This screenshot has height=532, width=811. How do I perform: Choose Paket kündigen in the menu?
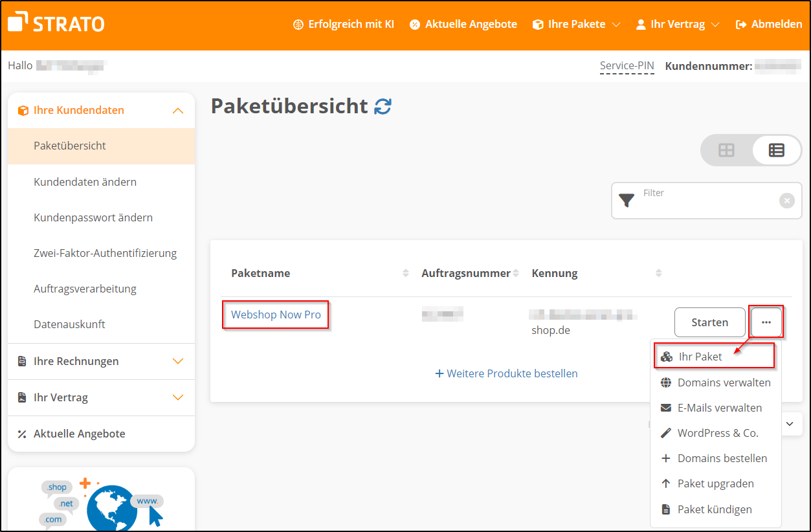pyautogui.click(x=715, y=509)
